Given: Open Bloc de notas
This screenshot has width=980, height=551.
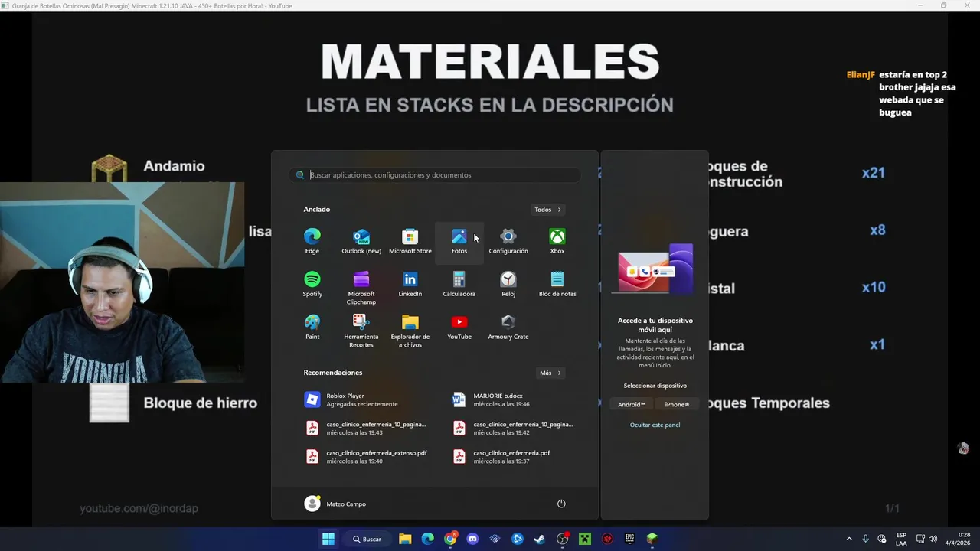Looking at the screenshot, I should pyautogui.click(x=557, y=284).
